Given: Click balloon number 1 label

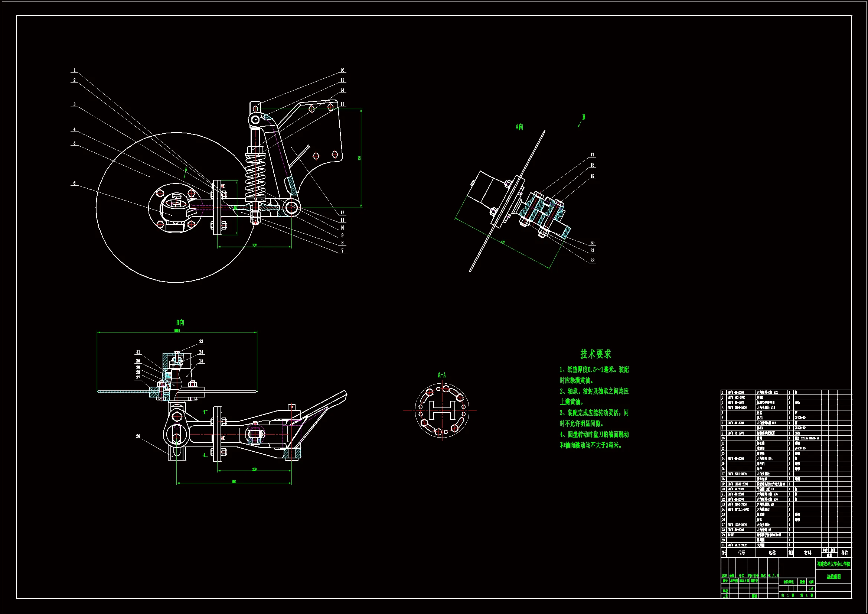Looking at the screenshot, I should click(75, 70).
